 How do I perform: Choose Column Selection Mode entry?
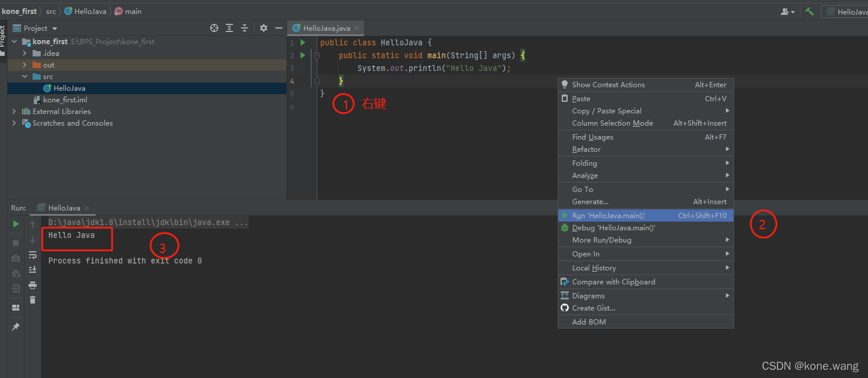point(646,123)
